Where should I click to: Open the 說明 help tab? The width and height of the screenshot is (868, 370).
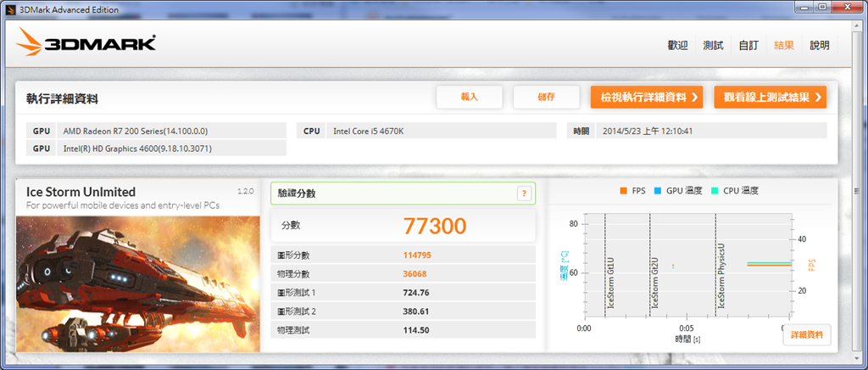pos(820,46)
